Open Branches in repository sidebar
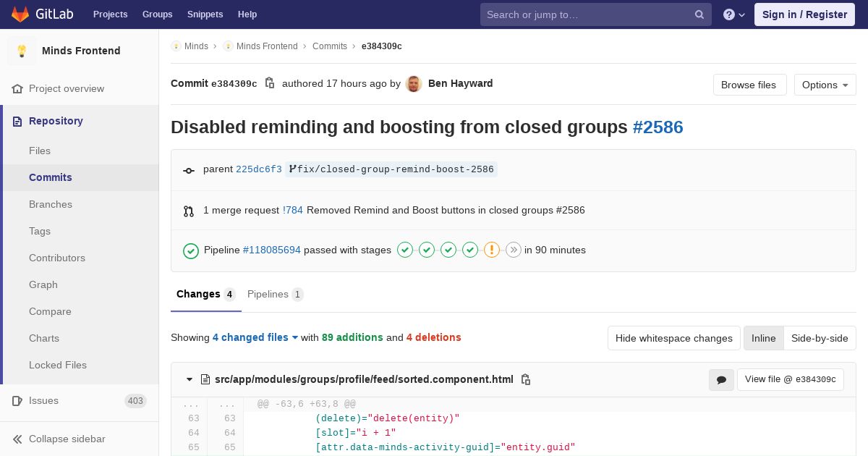868x456 pixels. tap(51, 204)
